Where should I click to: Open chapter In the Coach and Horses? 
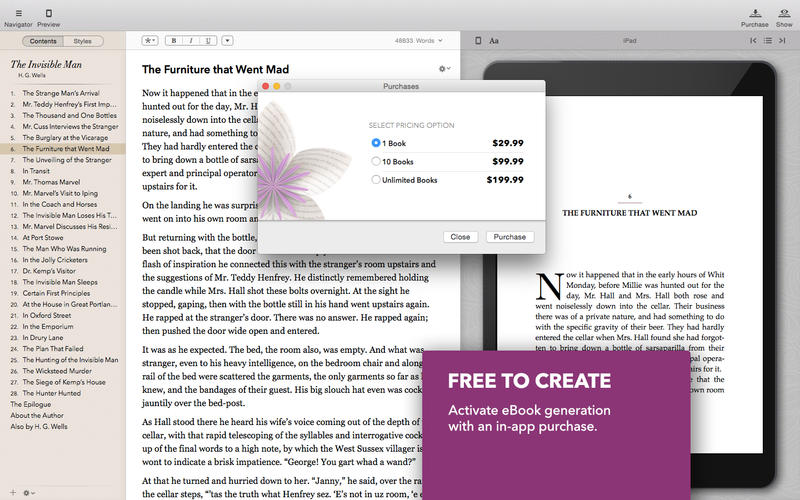coord(61,204)
